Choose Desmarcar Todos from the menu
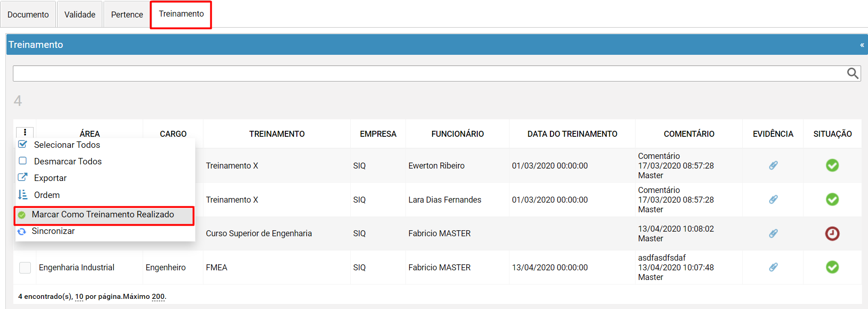Image resolution: width=868 pixels, height=309 pixels. (x=68, y=161)
